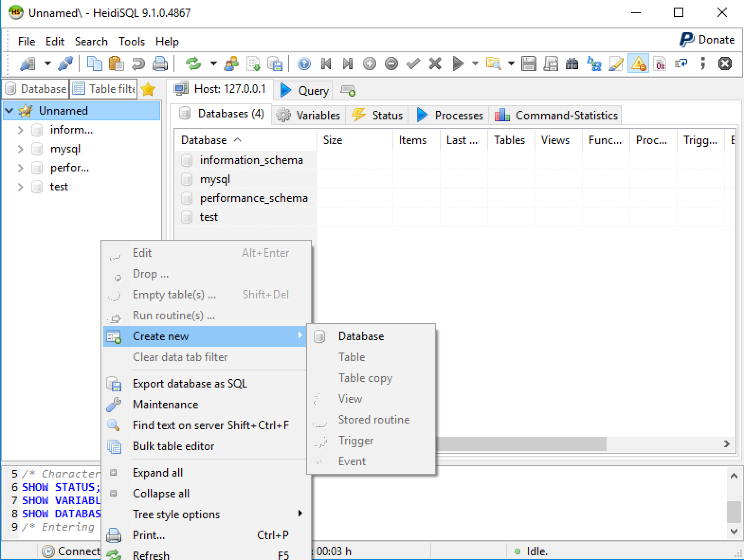Click the Database filter field
This screenshot has width=744, height=560.
(x=36, y=89)
